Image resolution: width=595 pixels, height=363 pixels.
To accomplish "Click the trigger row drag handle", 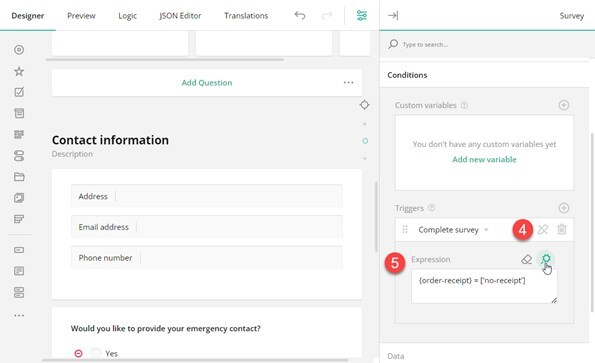I will (405, 229).
